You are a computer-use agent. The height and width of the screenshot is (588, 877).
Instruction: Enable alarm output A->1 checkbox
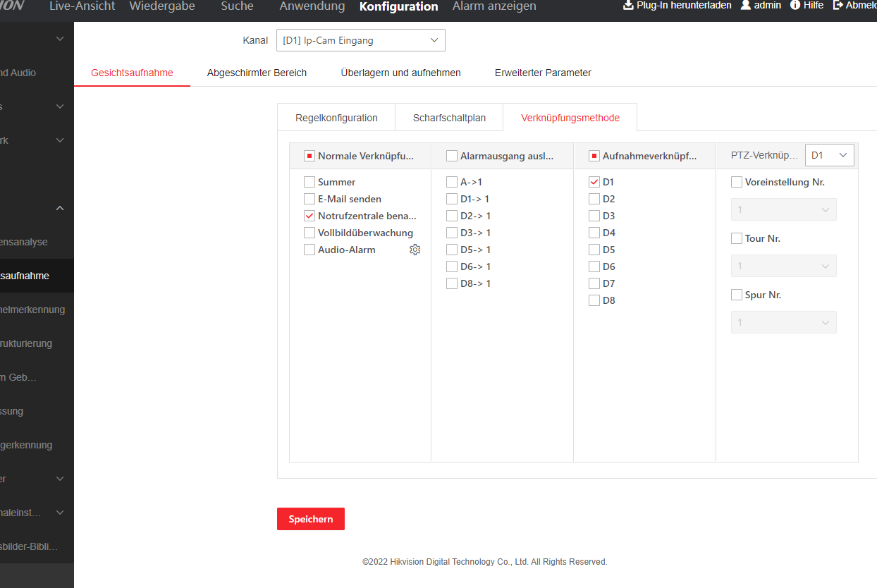coord(452,182)
